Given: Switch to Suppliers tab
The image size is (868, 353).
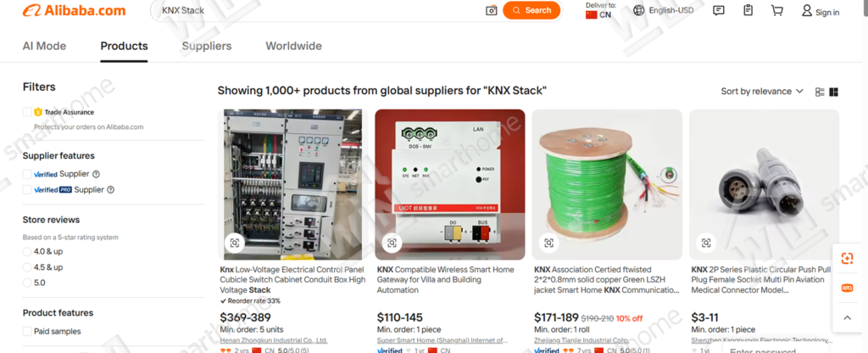Looking at the screenshot, I should (x=207, y=46).
